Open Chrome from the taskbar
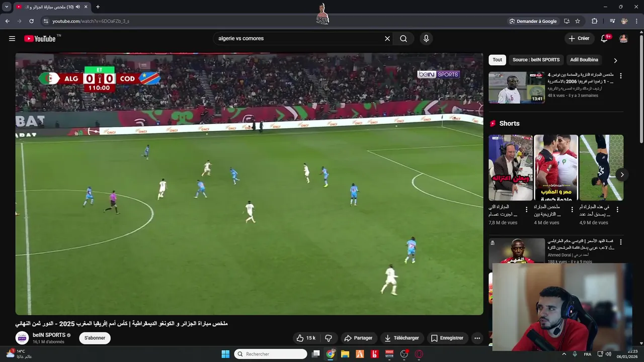The width and height of the screenshot is (644, 362). click(x=330, y=354)
